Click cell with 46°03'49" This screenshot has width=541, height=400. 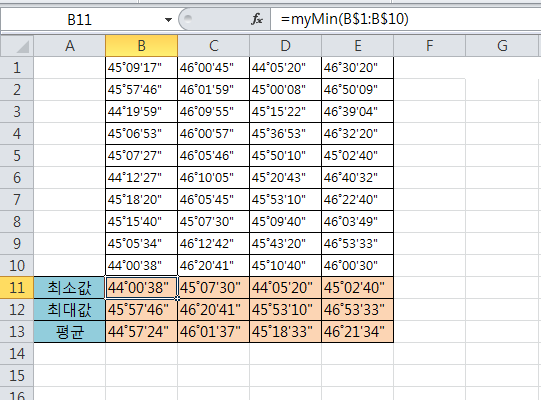point(357,222)
